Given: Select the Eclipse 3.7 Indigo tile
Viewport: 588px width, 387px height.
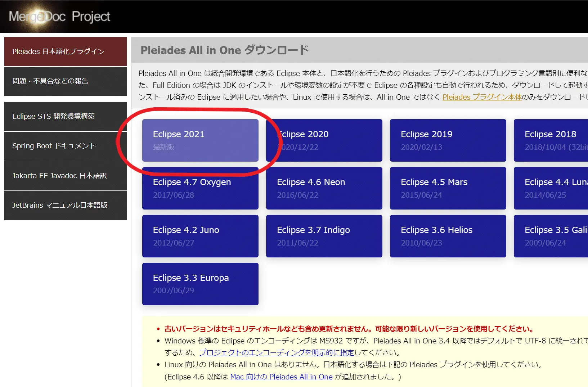Looking at the screenshot, I should tap(324, 236).
